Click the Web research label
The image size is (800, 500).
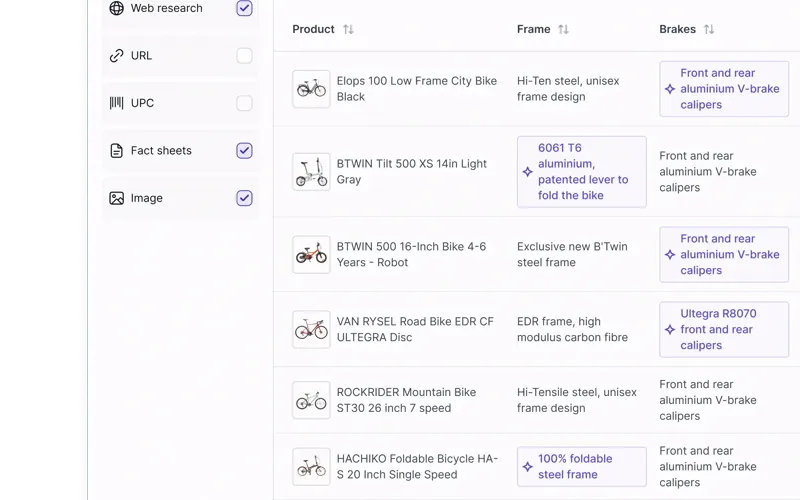166,8
